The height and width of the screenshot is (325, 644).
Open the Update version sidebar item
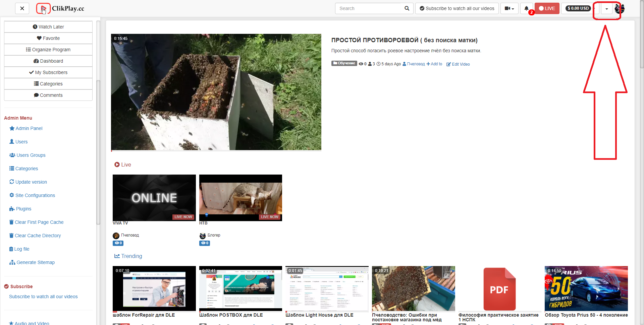(x=31, y=182)
